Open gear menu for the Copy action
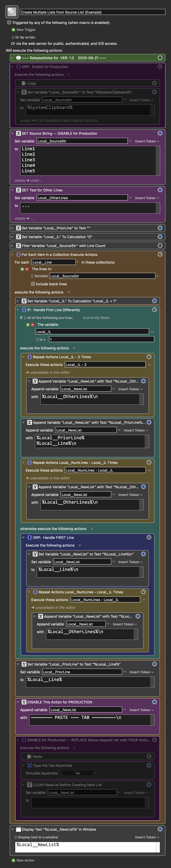The height and width of the screenshot is (868, 171). pyautogui.click(x=155, y=83)
